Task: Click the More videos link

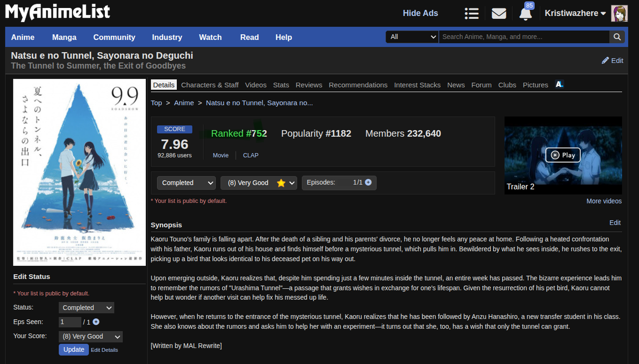Action: (604, 201)
